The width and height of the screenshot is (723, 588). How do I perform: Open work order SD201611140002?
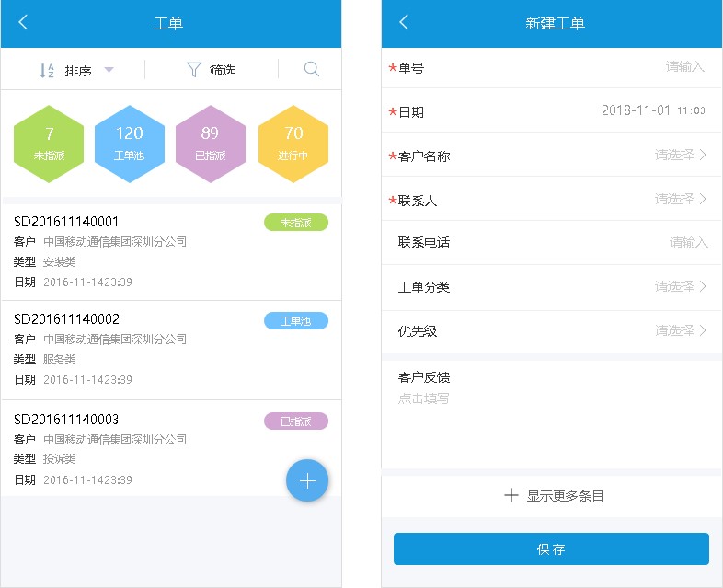point(138,349)
